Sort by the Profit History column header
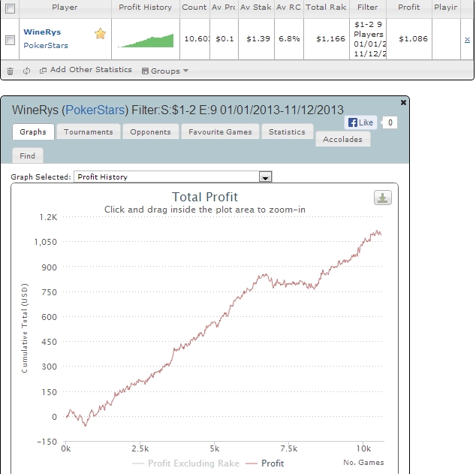The height and width of the screenshot is (474, 476). point(146,8)
